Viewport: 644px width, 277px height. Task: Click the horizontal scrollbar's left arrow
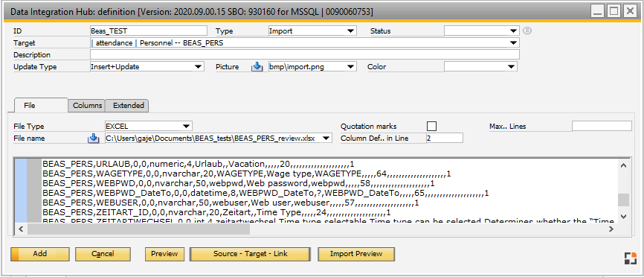[x=21, y=229]
